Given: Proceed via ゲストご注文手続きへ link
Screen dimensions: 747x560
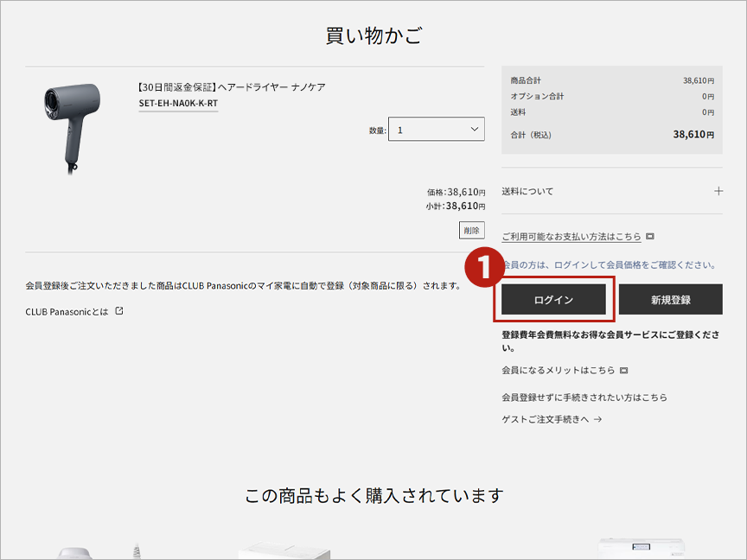Looking at the screenshot, I should tap(545, 419).
